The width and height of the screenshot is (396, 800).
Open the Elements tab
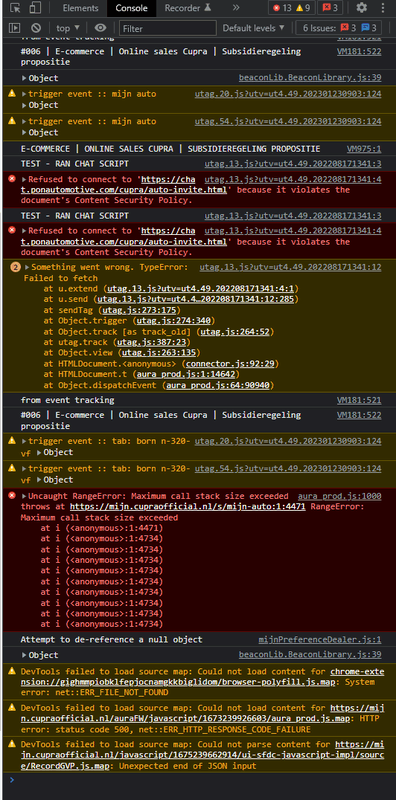pyautogui.click(x=80, y=8)
